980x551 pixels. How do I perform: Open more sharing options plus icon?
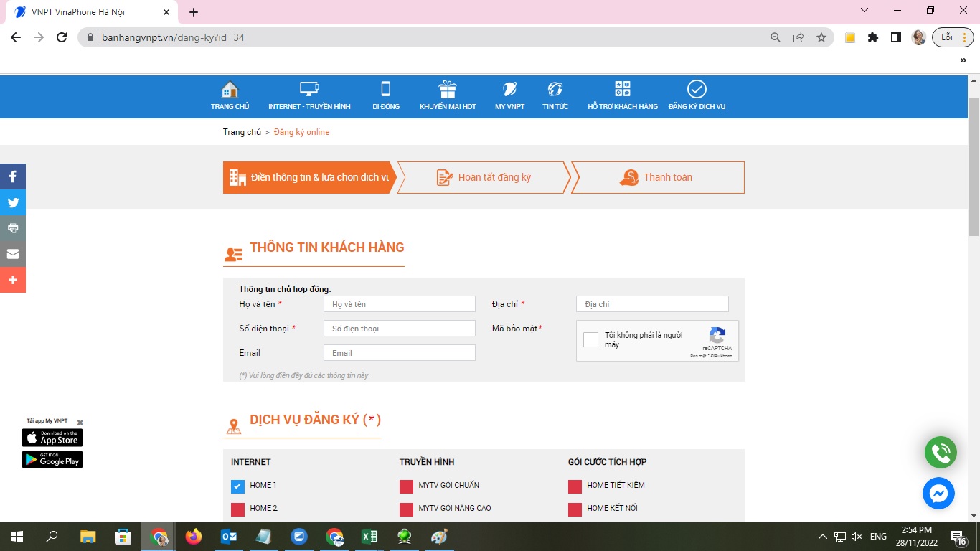point(13,280)
